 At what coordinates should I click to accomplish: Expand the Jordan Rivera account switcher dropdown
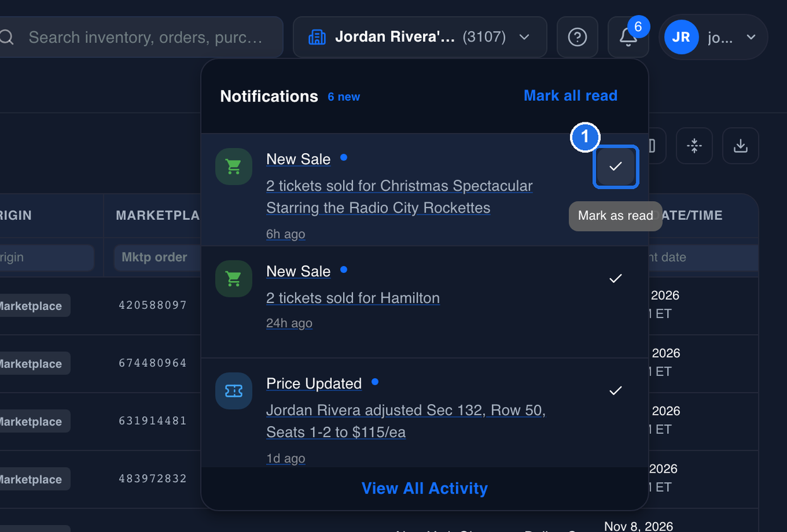(x=420, y=37)
